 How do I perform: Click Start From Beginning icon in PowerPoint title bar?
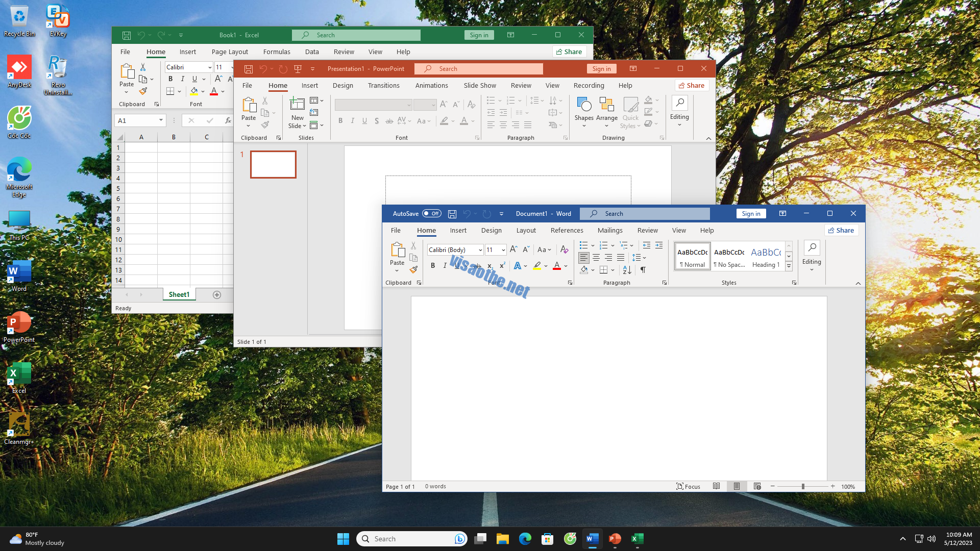(298, 69)
